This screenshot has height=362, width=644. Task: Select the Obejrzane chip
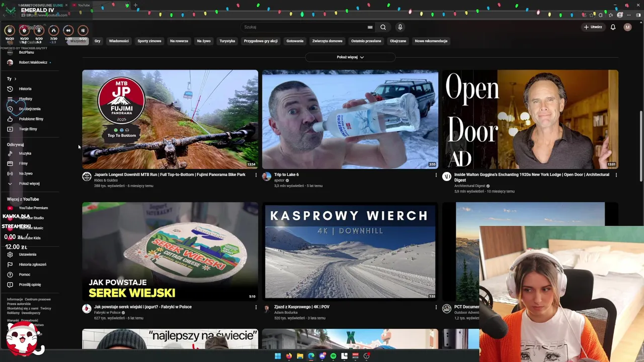pyautogui.click(x=398, y=41)
